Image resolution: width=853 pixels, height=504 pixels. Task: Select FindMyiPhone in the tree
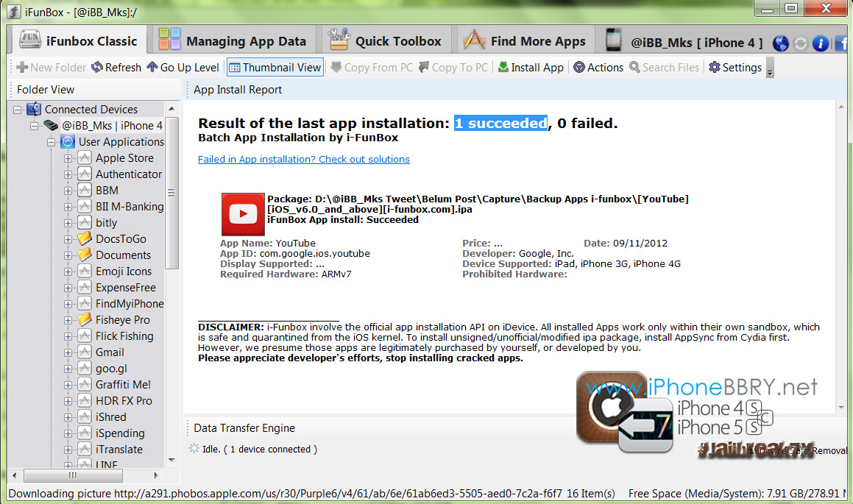130,304
